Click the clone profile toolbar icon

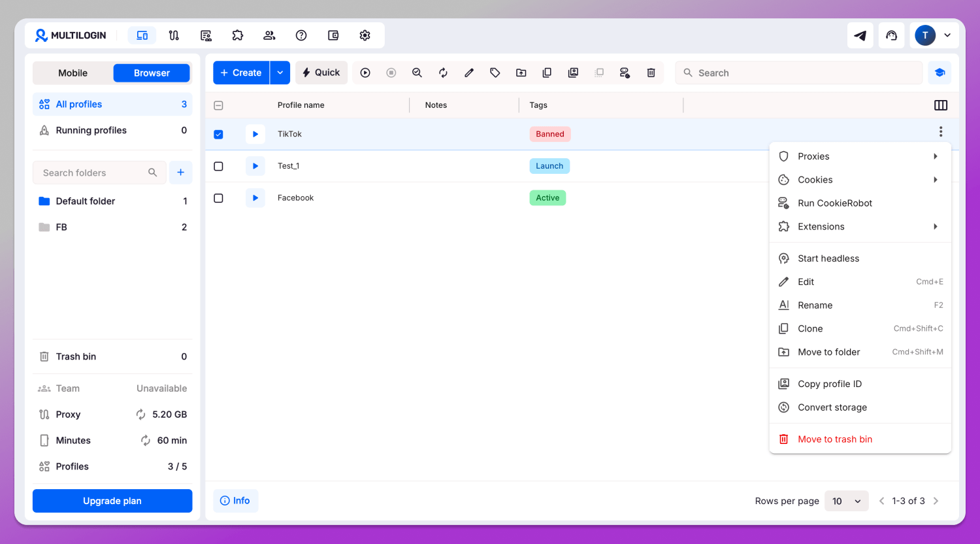click(x=547, y=73)
